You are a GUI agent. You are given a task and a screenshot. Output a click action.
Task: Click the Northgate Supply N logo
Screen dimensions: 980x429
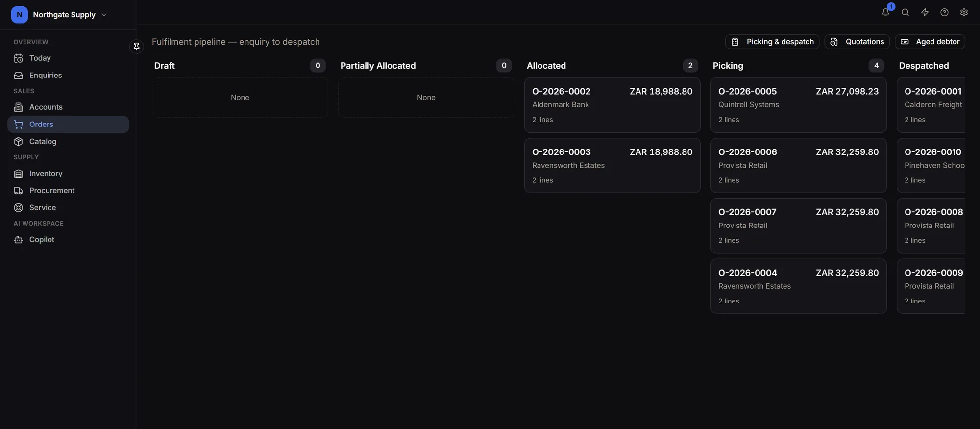(x=20, y=15)
